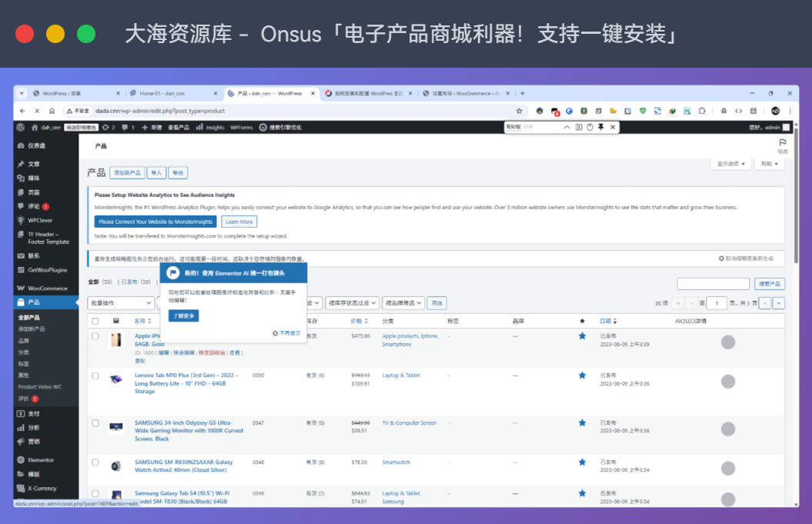Toggle the select-all checkbox in table header
Screen dimensions: 812x524
95,321
